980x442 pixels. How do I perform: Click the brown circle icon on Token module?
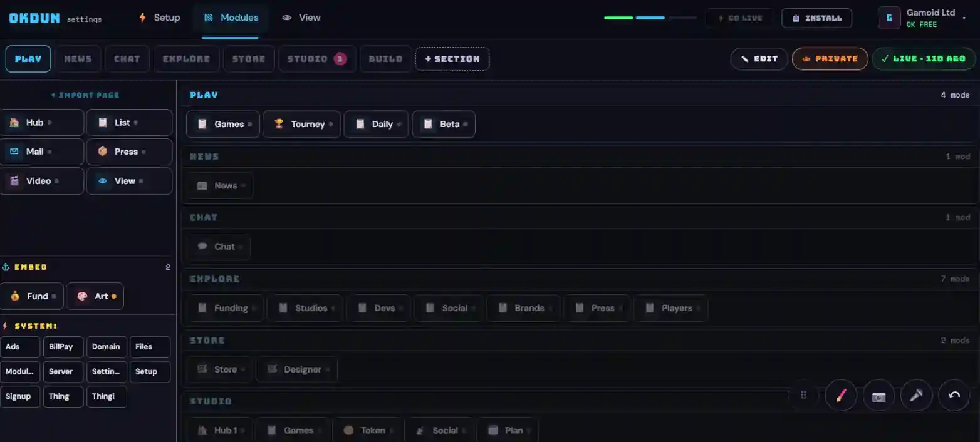[348, 430]
